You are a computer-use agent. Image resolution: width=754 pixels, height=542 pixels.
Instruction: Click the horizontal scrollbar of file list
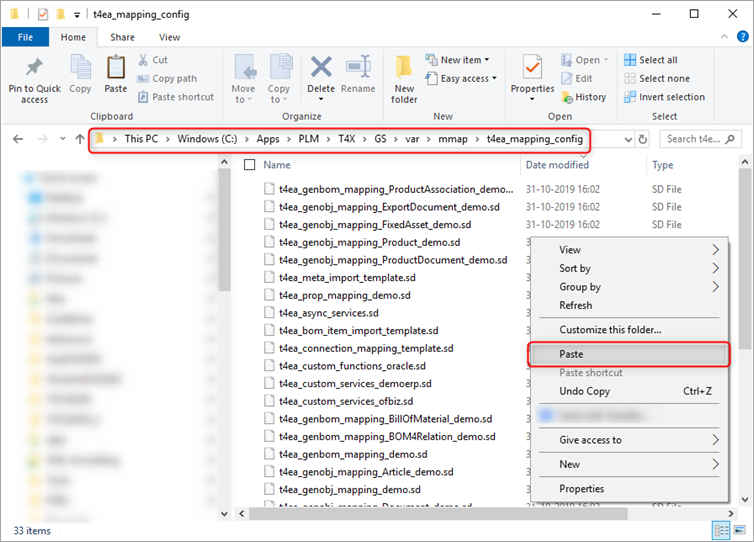pos(438,514)
